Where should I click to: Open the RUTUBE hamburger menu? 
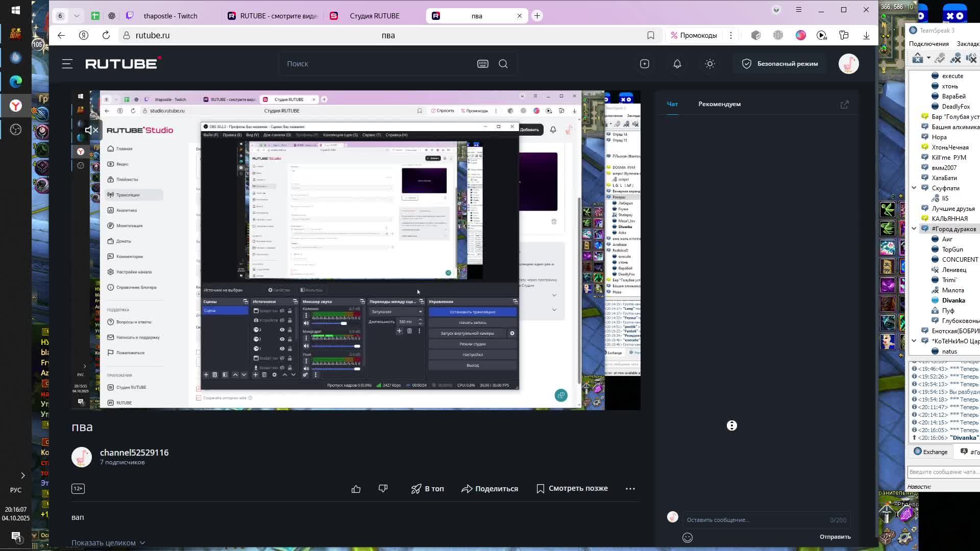tap(67, 64)
